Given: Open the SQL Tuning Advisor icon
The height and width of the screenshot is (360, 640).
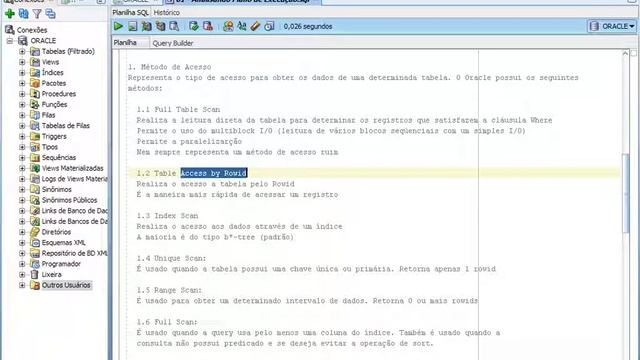Looking at the screenshot, I should (x=174, y=26).
